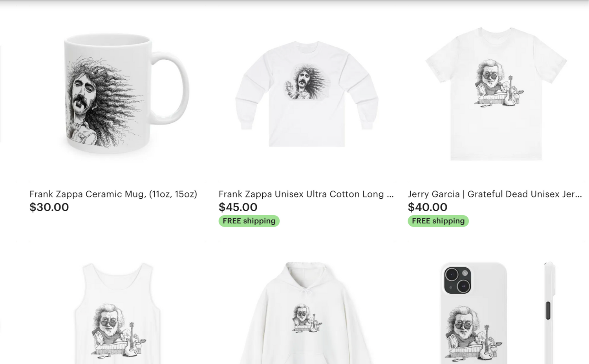Click the FREE shipping badge under $40.00

click(x=438, y=221)
